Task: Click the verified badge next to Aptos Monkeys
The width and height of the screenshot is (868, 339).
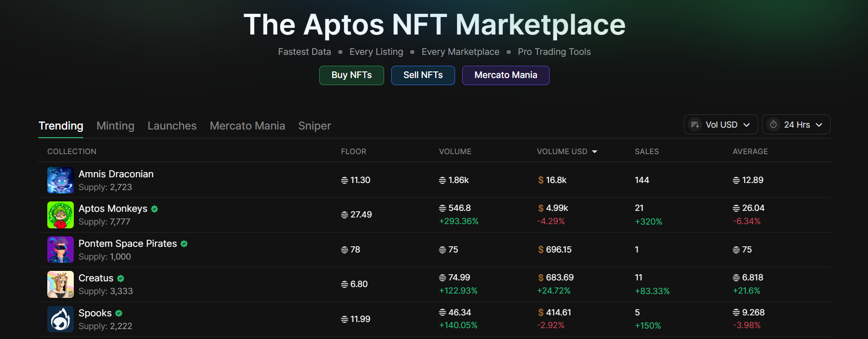Action: (155, 209)
